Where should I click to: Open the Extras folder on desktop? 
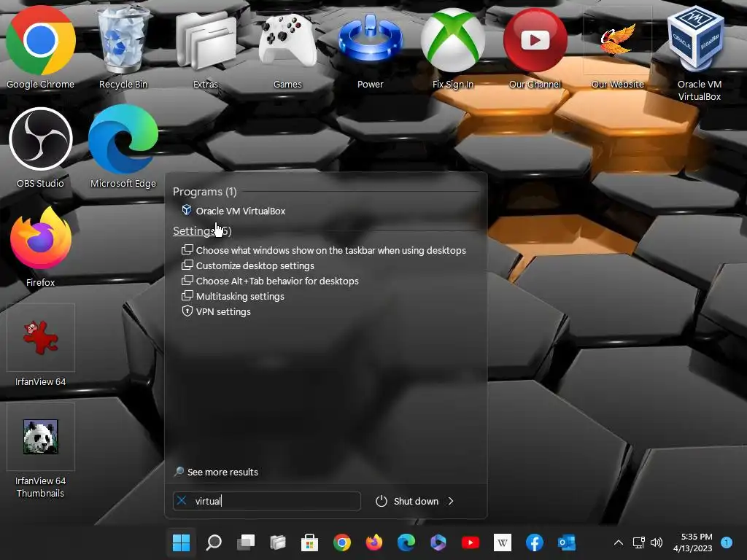(205, 47)
